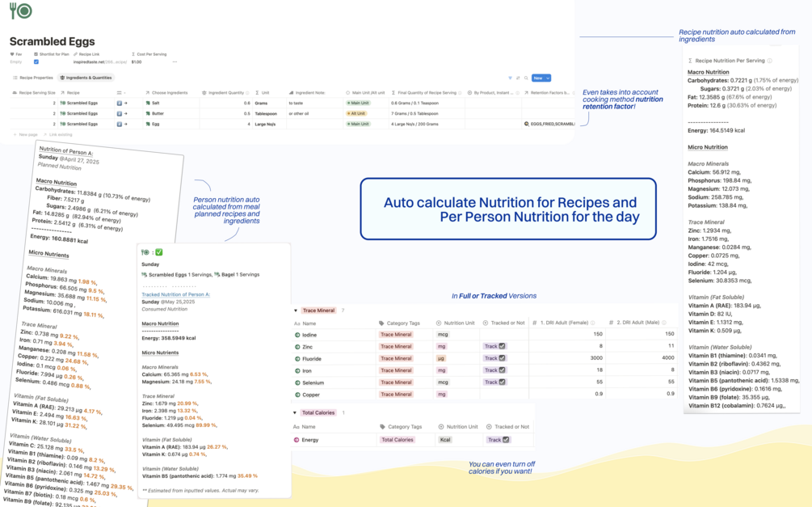The width and height of the screenshot is (812, 507).
Task: Click '4 Large No/s / 200 Grams' cell
Action: pos(414,124)
